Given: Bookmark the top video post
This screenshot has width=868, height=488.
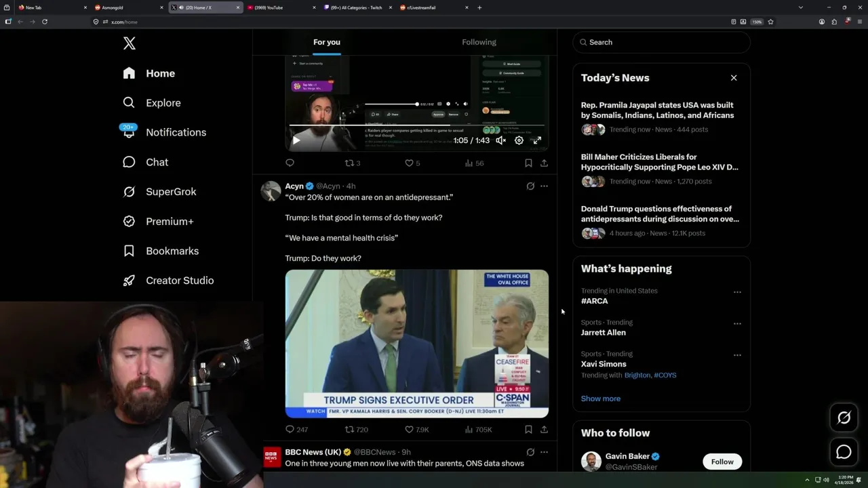Looking at the screenshot, I should 528,163.
